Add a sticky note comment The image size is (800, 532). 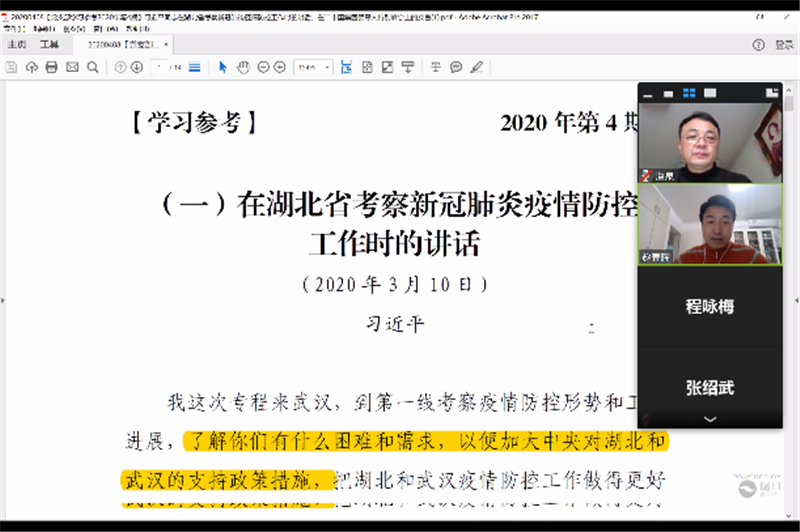(x=456, y=67)
